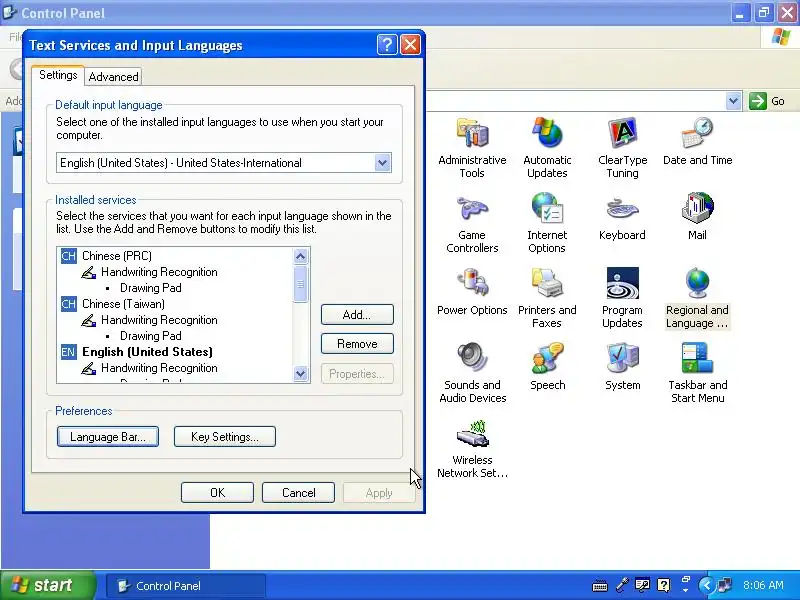Select Handwriting Recognition under English (United States)

click(159, 368)
